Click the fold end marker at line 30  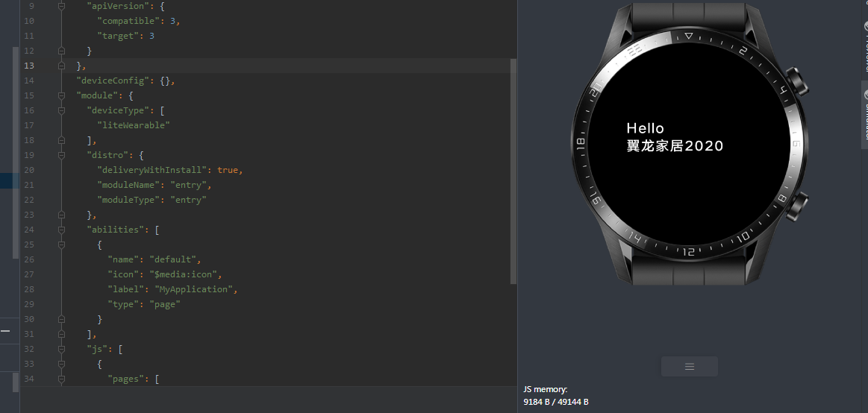(61, 320)
